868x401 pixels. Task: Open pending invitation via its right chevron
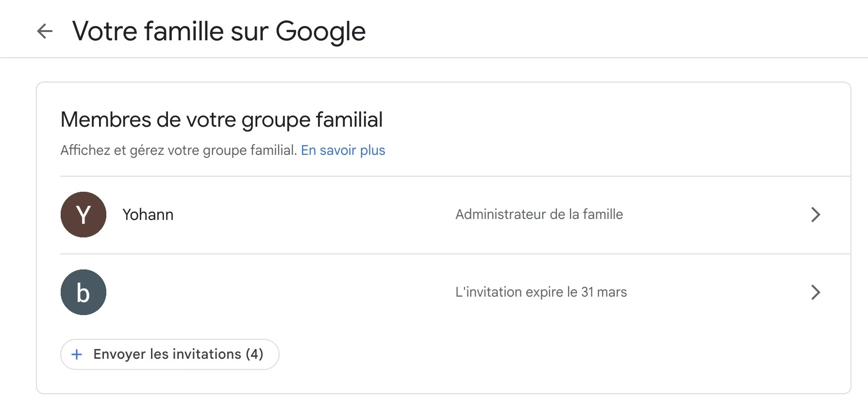pyautogui.click(x=816, y=292)
